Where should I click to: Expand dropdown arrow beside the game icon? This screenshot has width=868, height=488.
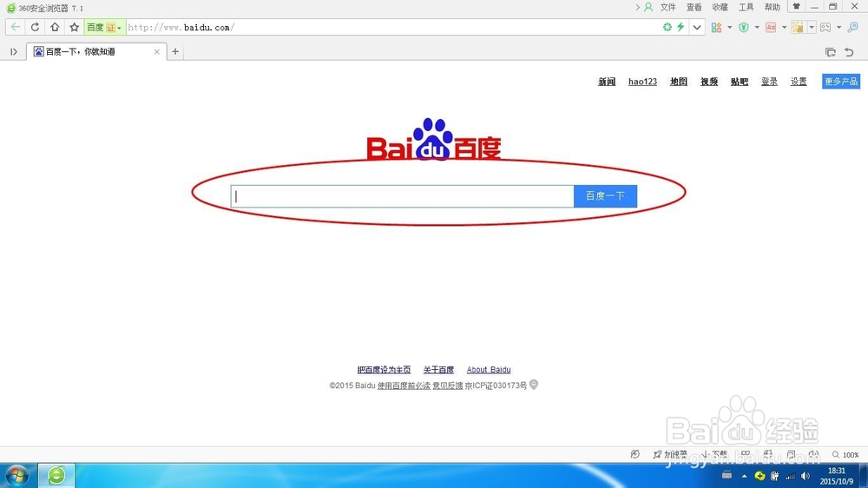[838, 27]
